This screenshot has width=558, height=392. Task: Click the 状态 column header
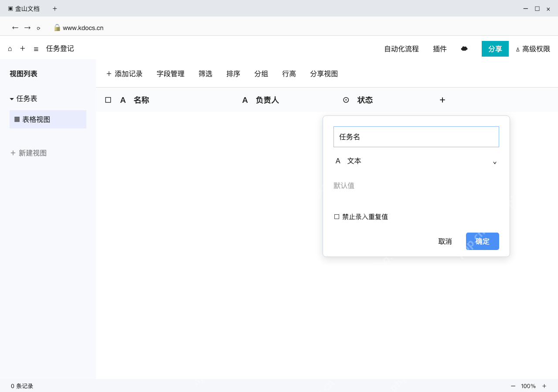tap(365, 100)
